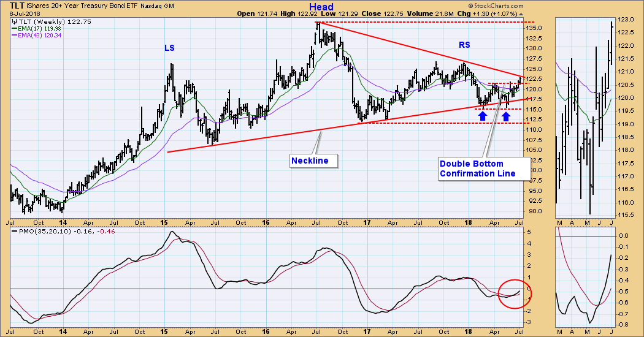644x337 pixels.
Task: Click the 121.5 label on the zoom panel axis
Action: click(626, 59)
